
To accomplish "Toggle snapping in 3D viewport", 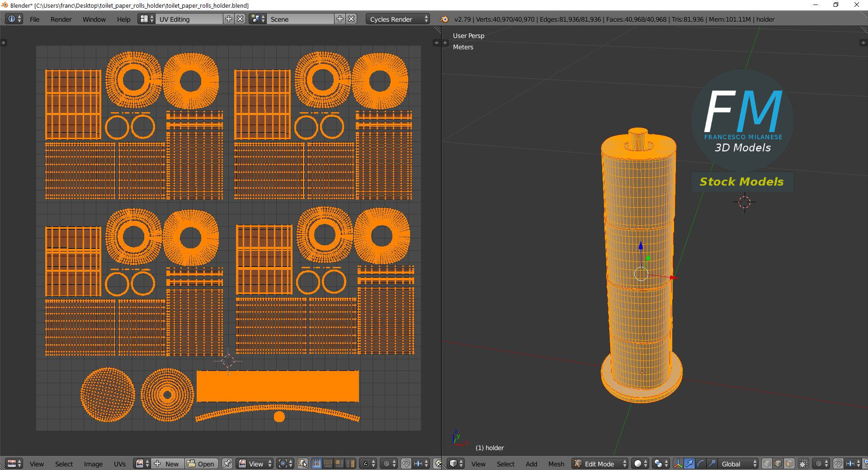I will pyautogui.click(x=838, y=464).
